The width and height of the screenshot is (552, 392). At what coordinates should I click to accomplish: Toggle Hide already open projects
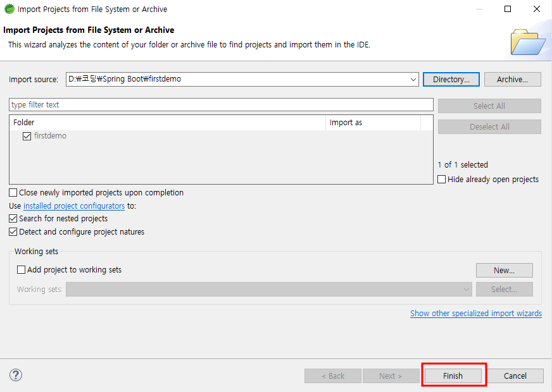click(441, 180)
